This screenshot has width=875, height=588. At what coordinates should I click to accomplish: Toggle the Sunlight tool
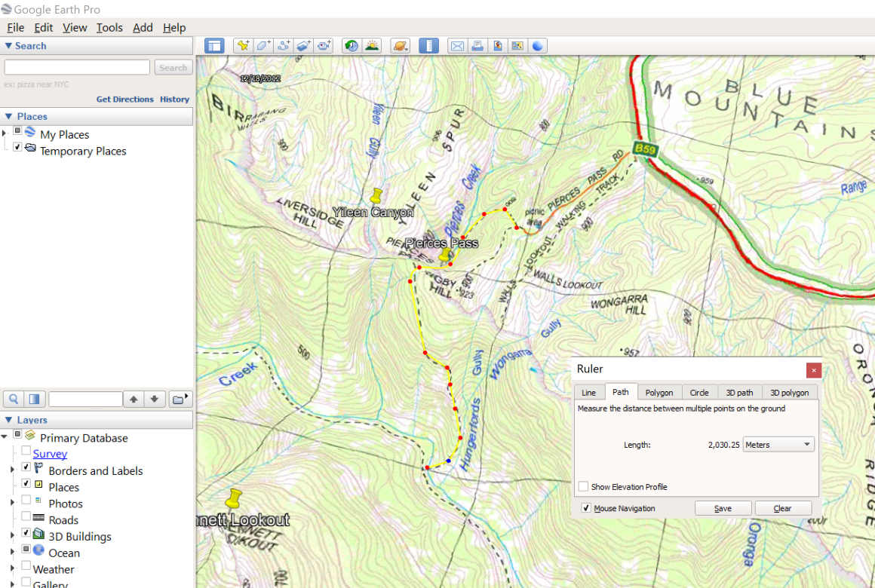372,45
